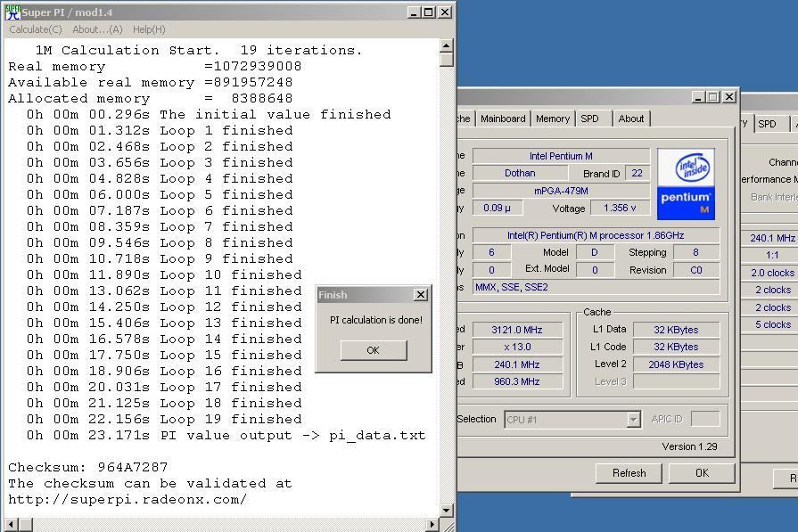This screenshot has height=532, width=798.
Task: Switch to the SPD tab in CPU-Z
Action: pyautogui.click(x=590, y=119)
